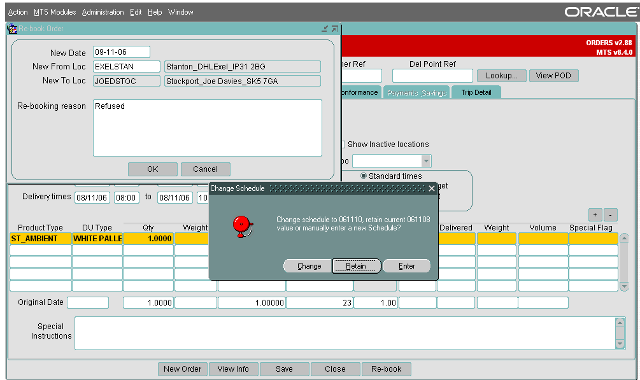Click the Lookup button
The image size is (640, 380).
click(501, 76)
